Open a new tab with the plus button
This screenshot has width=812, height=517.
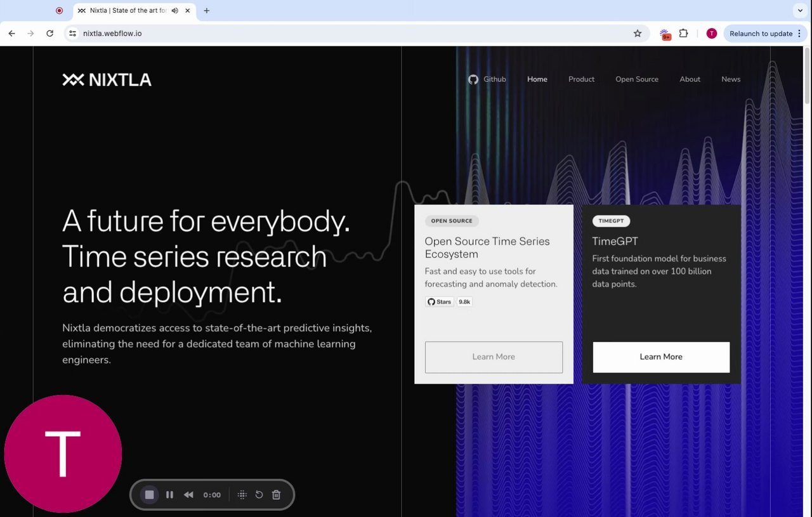click(x=206, y=11)
